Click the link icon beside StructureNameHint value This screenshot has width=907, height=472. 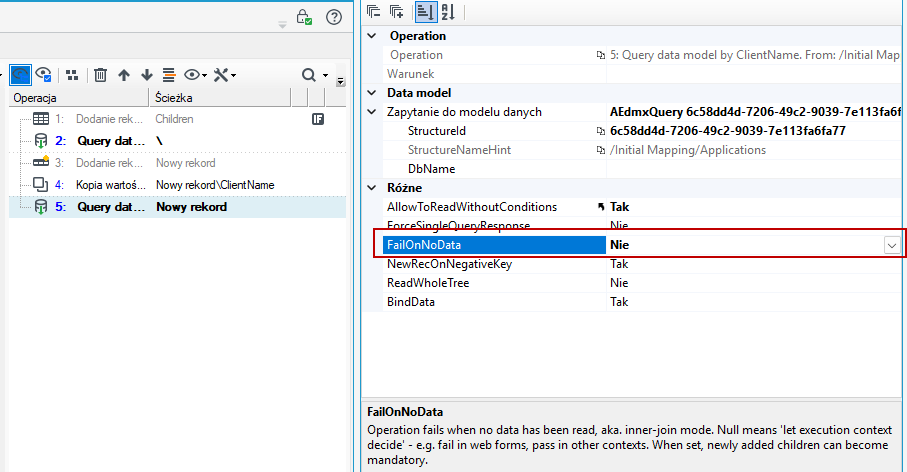point(600,150)
